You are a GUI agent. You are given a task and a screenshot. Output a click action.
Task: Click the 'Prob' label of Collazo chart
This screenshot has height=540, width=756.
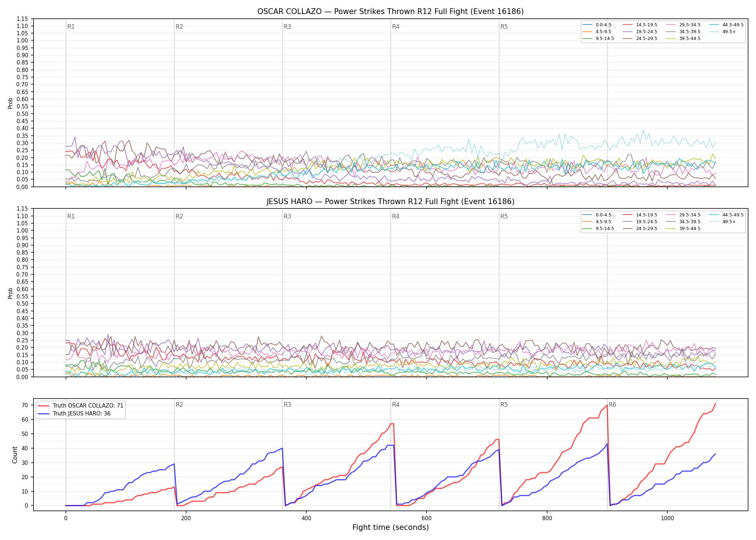point(10,103)
